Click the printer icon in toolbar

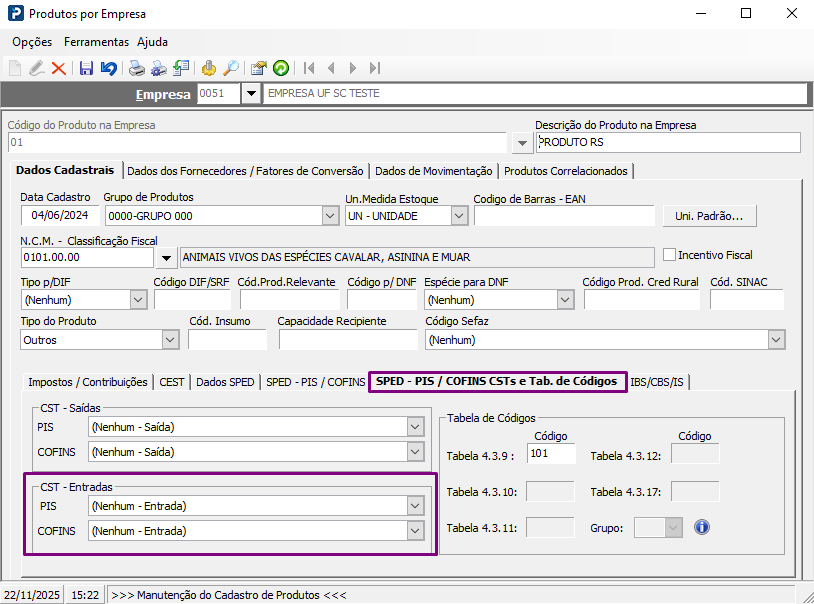click(136, 68)
